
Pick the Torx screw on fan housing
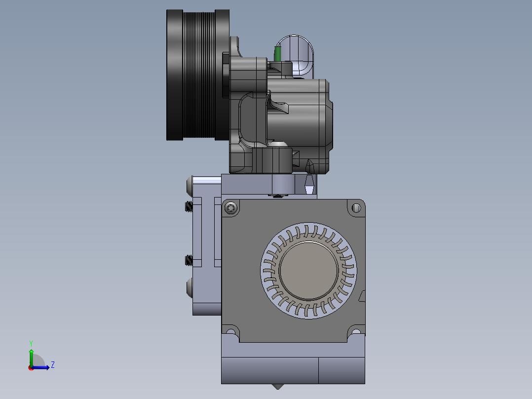231,208
